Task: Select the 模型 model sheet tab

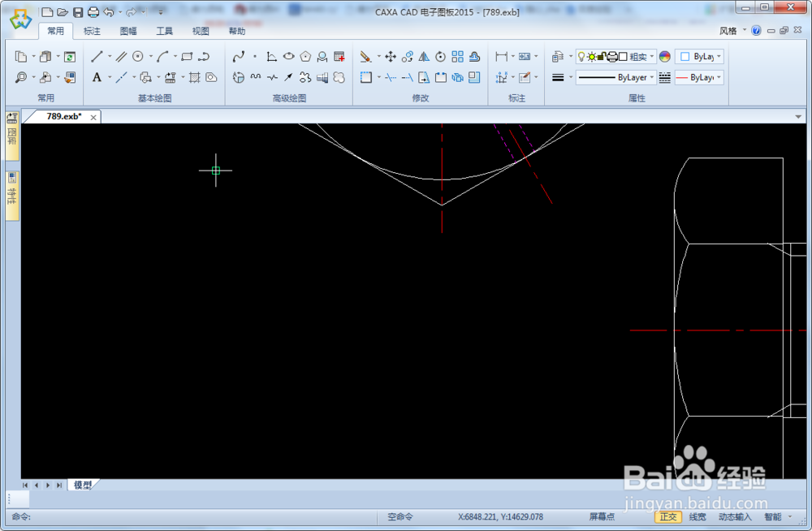Action: (x=82, y=485)
